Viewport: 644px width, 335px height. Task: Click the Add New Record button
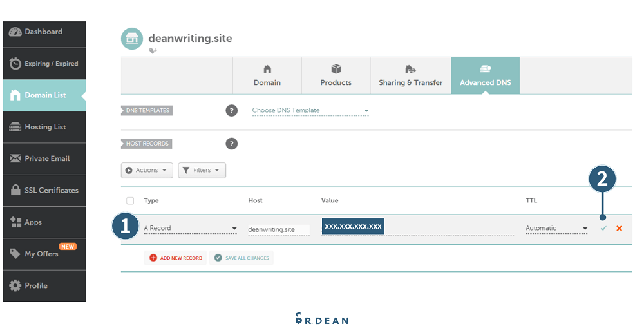175,258
